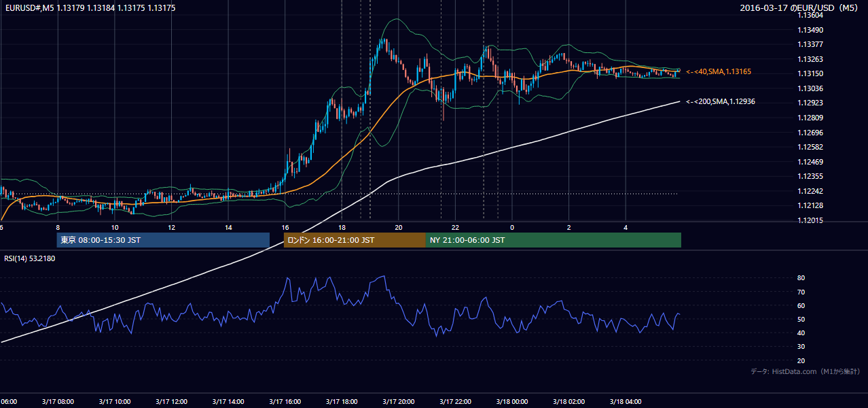Click price axis value 1.12355
The image size is (868, 408).
810,177
